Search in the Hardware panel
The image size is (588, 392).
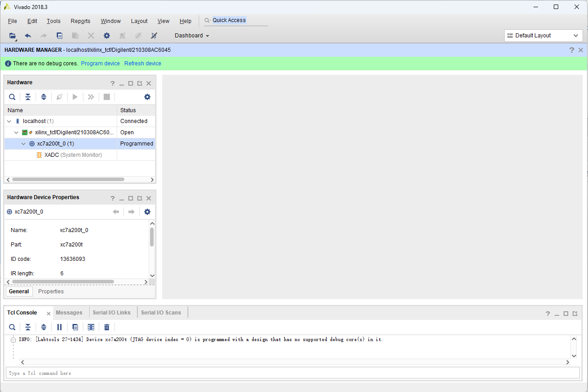click(x=12, y=97)
